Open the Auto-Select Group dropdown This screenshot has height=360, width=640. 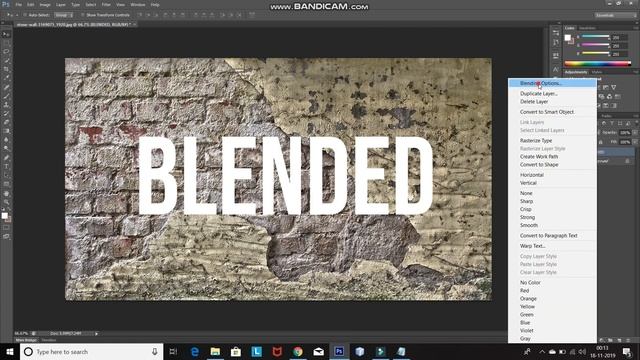[x=63, y=15]
